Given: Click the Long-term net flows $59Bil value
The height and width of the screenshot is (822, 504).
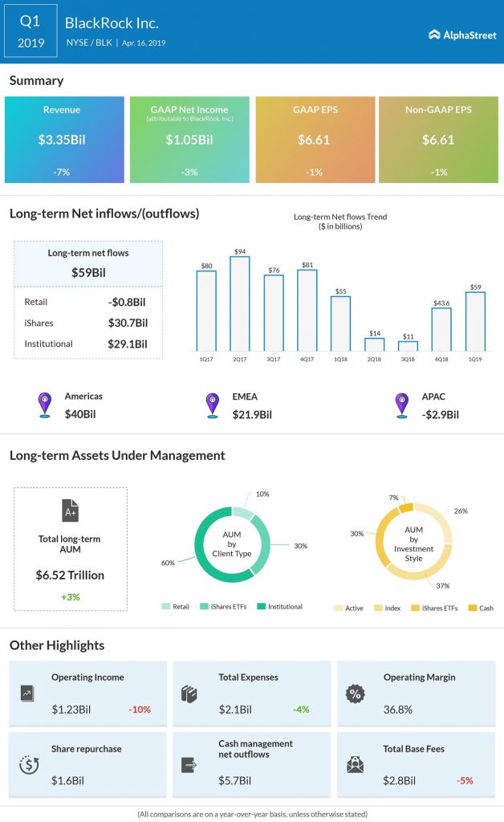Looking at the screenshot, I should [88, 273].
